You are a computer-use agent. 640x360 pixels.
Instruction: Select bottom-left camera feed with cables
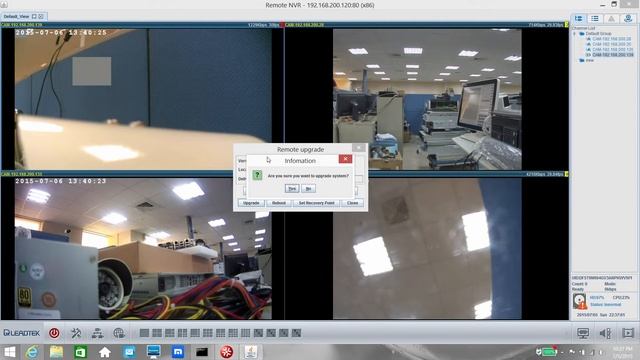coord(143,248)
